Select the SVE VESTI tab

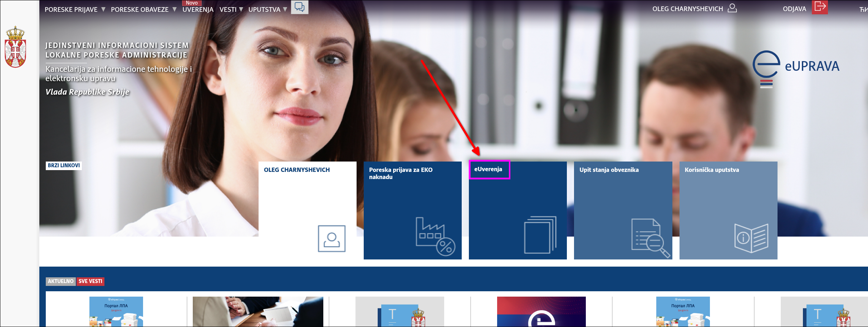coord(90,281)
